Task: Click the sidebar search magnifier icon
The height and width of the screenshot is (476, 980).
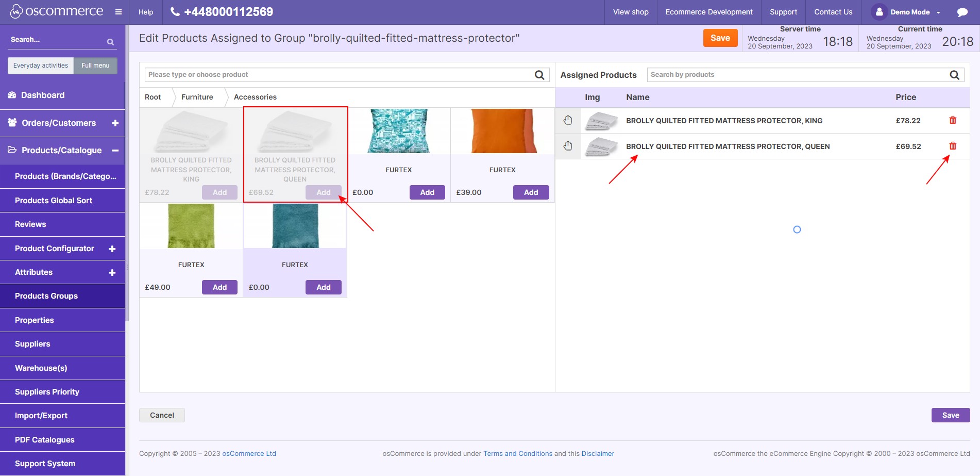Action: coord(110,42)
